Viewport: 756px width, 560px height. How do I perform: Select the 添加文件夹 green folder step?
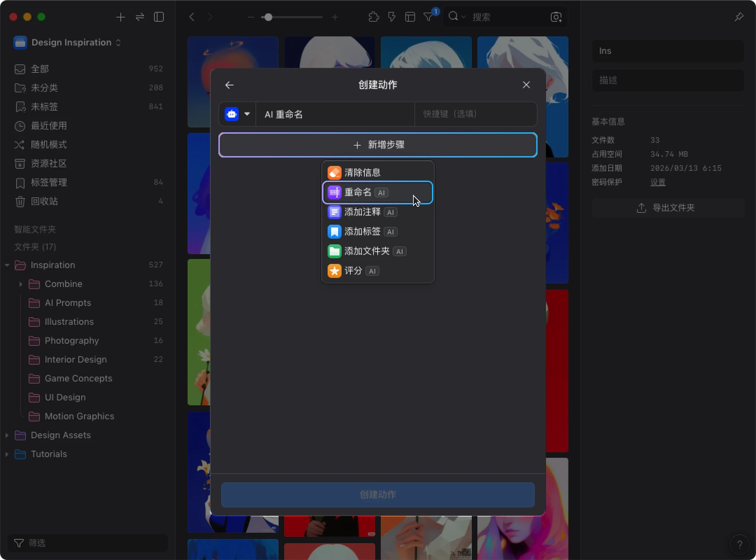pyautogui.click(x=366, y=251)
